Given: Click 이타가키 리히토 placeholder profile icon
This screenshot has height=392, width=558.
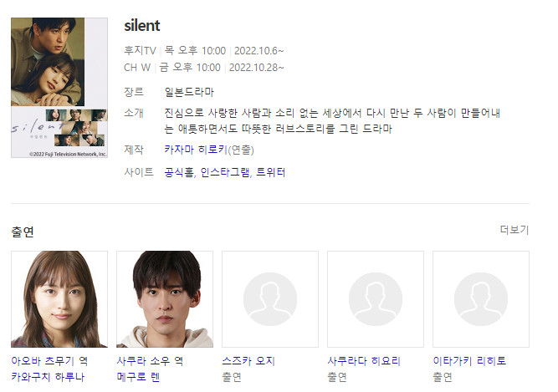Looking at the screenshot, I should (x=481, y=299).
